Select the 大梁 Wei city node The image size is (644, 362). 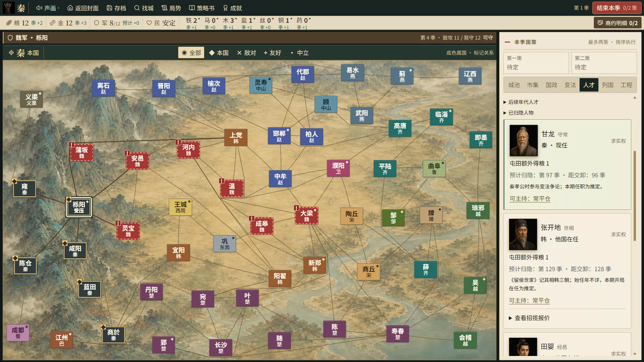(307, 216)
